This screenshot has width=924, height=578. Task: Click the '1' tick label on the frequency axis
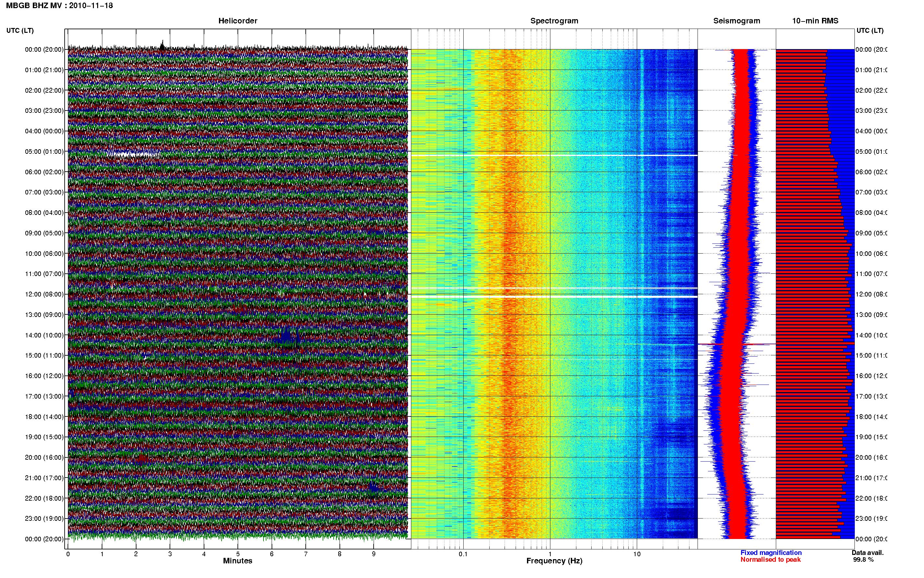point(550,554)
